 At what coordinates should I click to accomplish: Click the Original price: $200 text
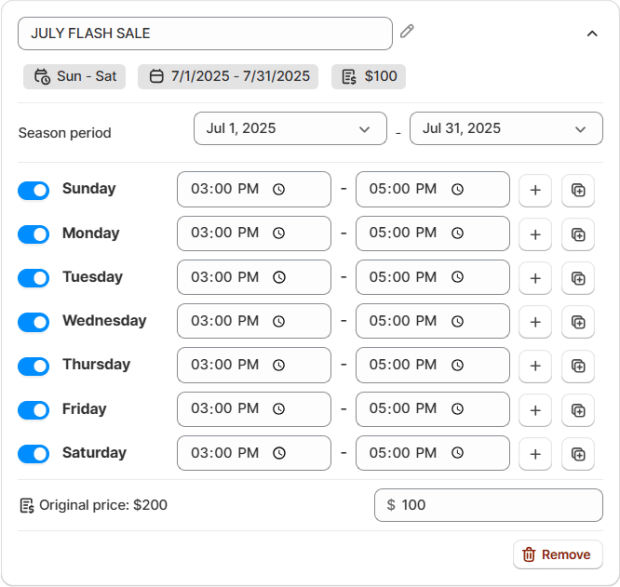103,505
